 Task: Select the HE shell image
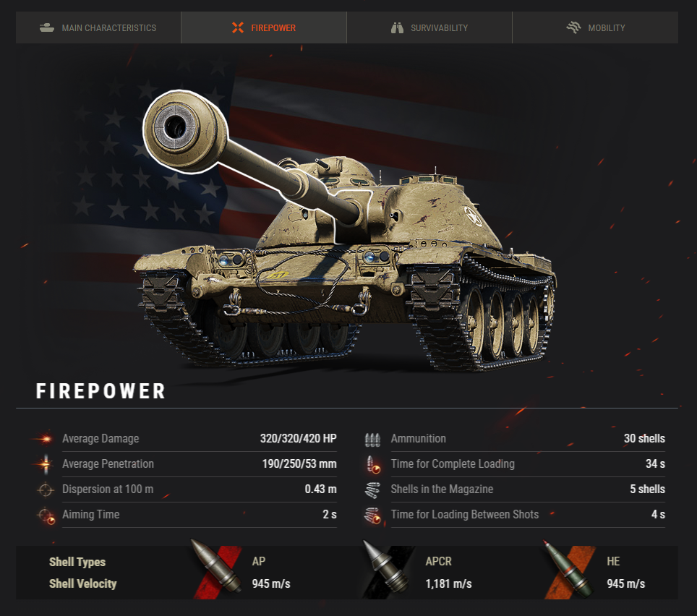click(569, 570)
